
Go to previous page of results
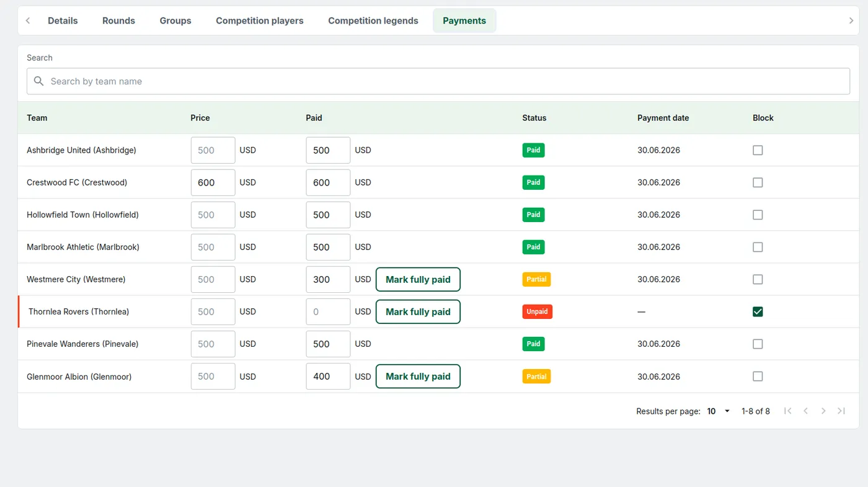pos(805,411)
